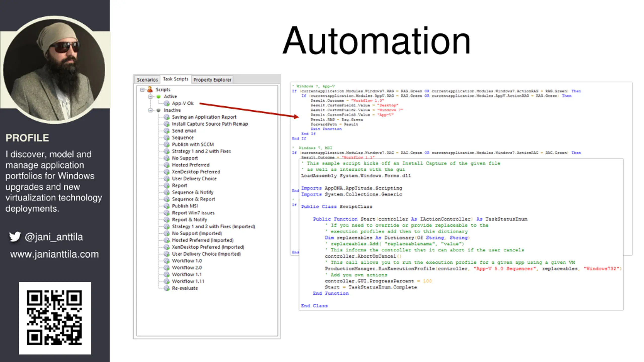
Task: Select the Scripts root label
Action: (x=163, y=89)
